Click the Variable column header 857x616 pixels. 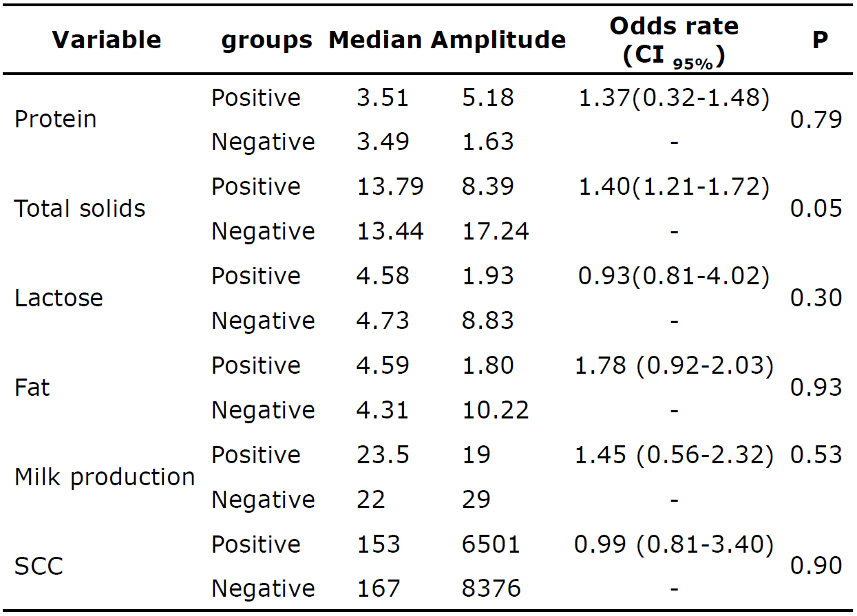(107, 40)
